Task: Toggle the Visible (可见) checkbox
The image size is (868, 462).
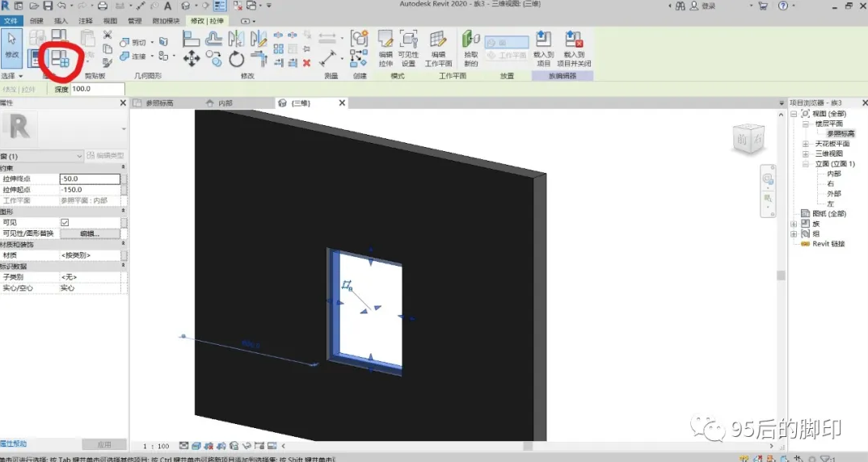Action: tap(65, 222)
